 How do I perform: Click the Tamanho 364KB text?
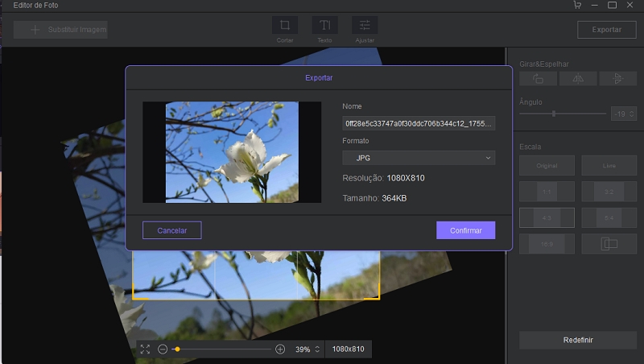374,198
